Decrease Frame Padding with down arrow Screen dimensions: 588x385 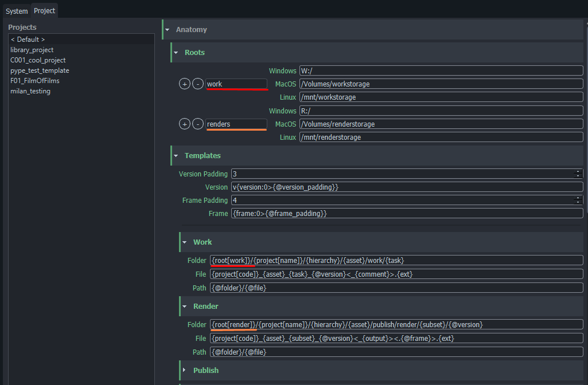coord(578,202)
